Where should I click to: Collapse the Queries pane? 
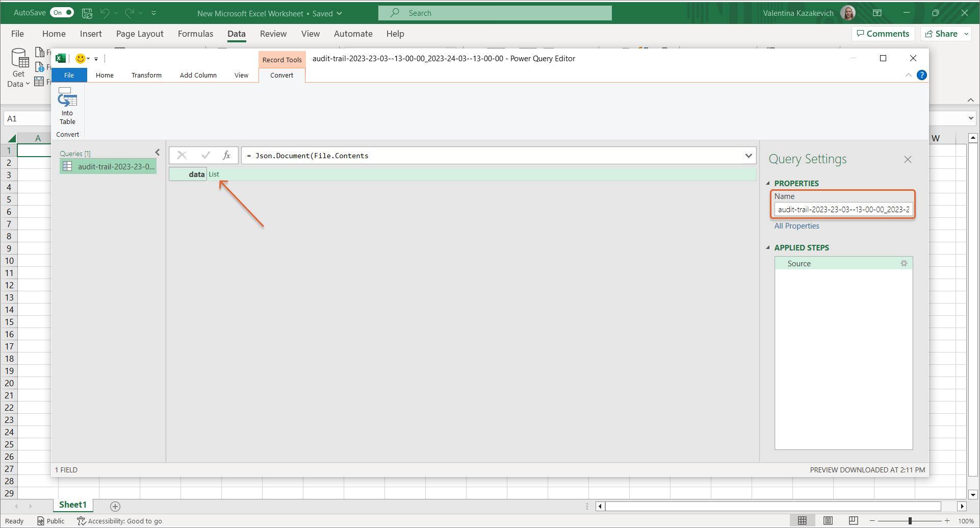point(158,153)
